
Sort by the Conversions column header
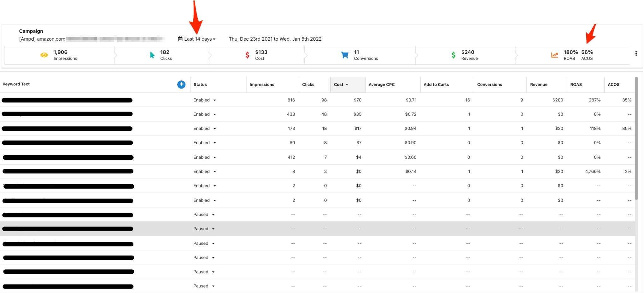pos(489,84)
